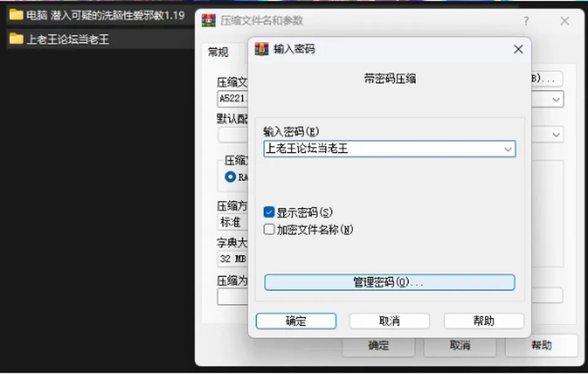Select the folder icon beside 上老王论坛当老王 in the file list
This screenshot has height=374, width=588.
[x=16, y=39]
